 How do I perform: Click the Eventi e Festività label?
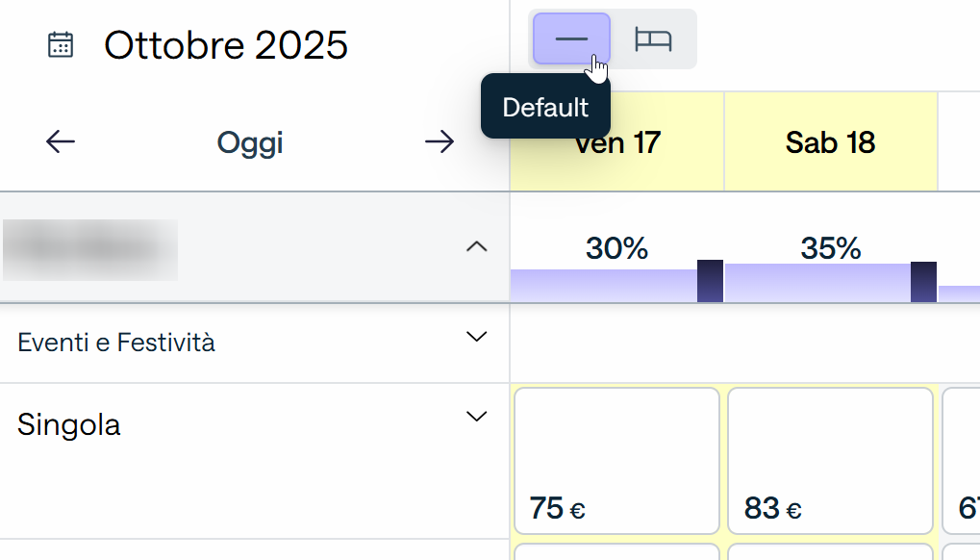(116, 343)
